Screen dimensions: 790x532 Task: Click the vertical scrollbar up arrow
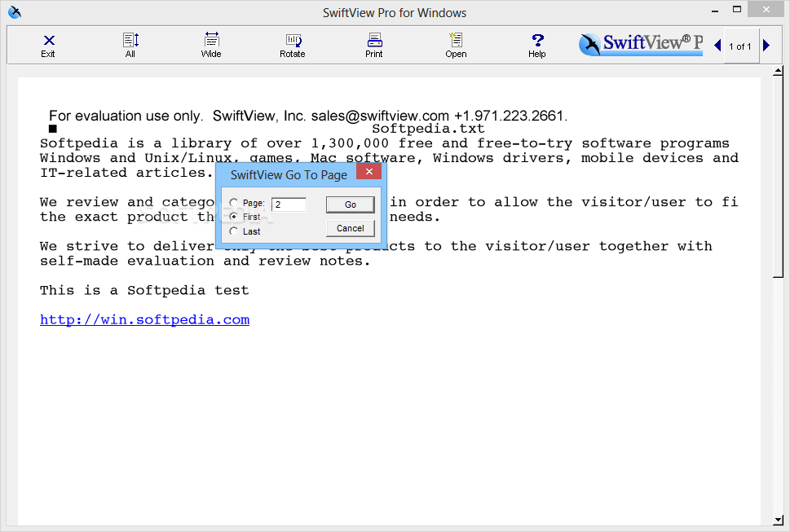[779, 71]
